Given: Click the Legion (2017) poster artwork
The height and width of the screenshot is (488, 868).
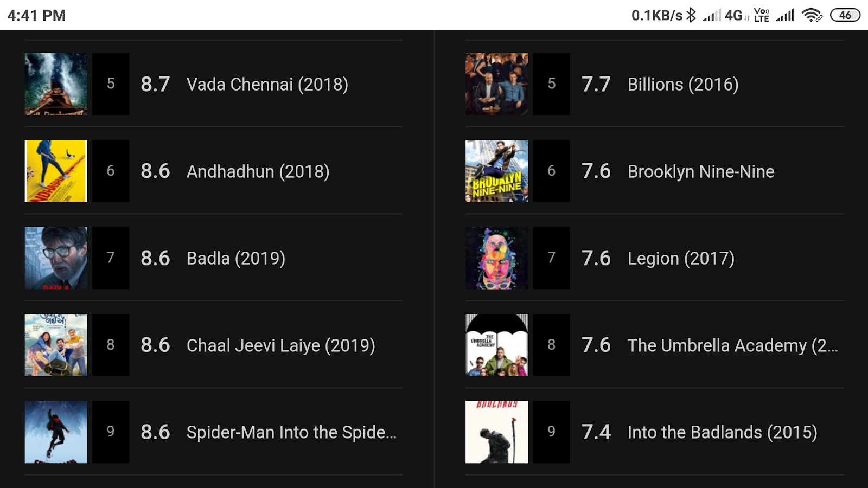Looking at the screenshot, I should tap(496, 258).
